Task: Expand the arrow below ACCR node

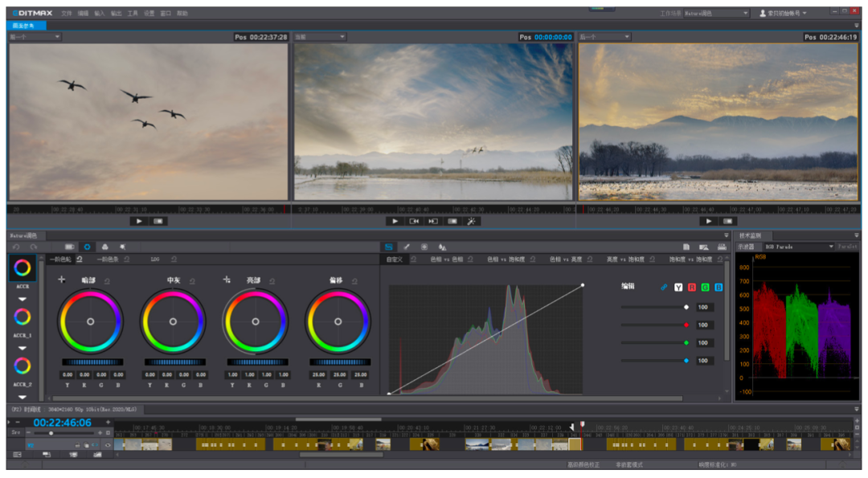Action: [23, 300]
